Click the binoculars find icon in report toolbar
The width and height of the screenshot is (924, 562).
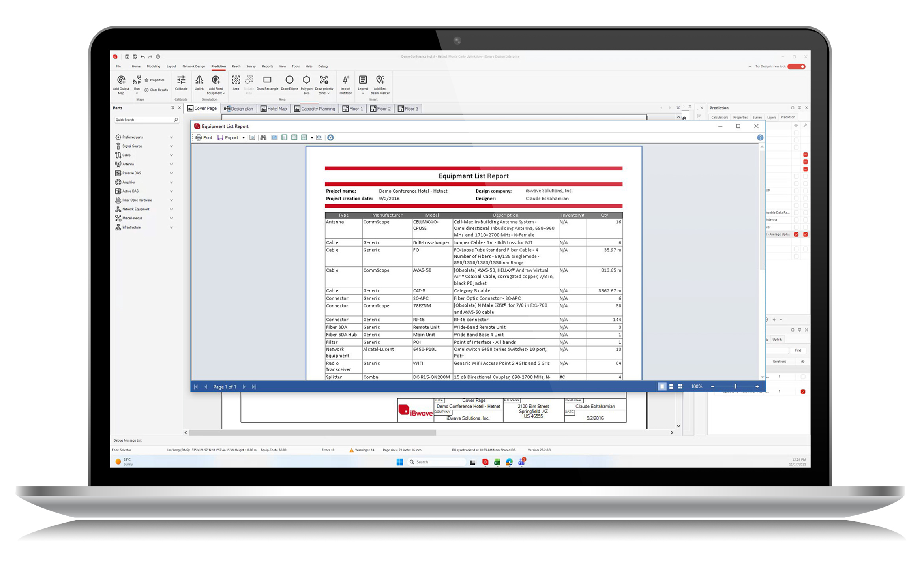point(263,137)
